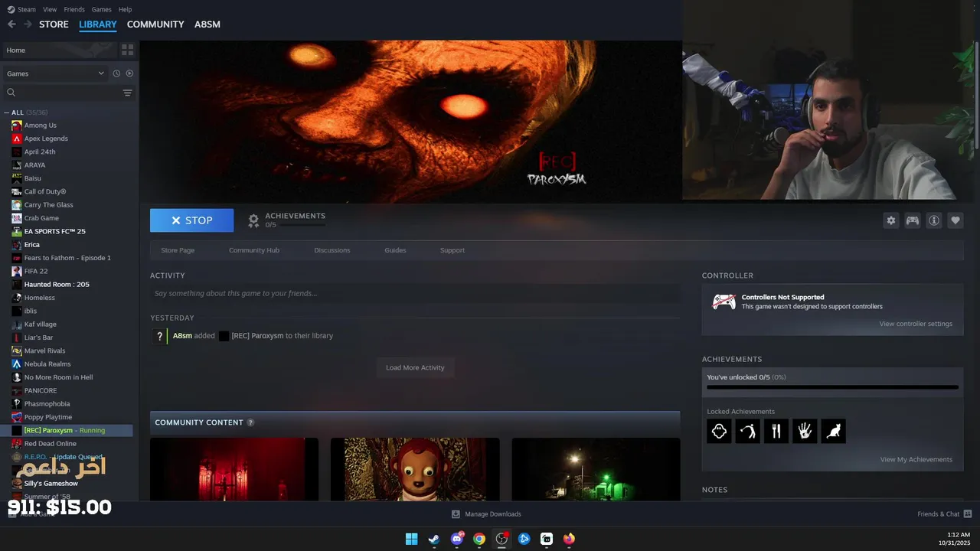Click the taskbar clock and date

pyautogui.click(x=954, y=539)
